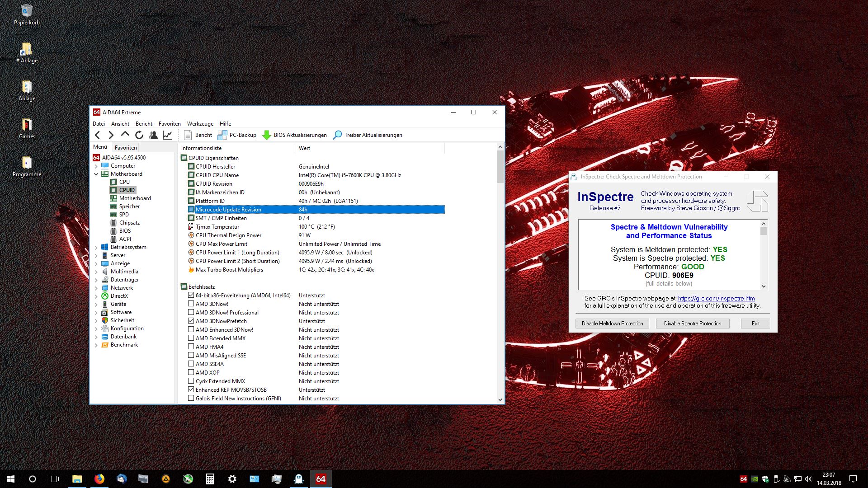The width and height of the screenshot is (868, 488).
Task: Collapse the Motherboard tree node
Action: tap(96, 174)
